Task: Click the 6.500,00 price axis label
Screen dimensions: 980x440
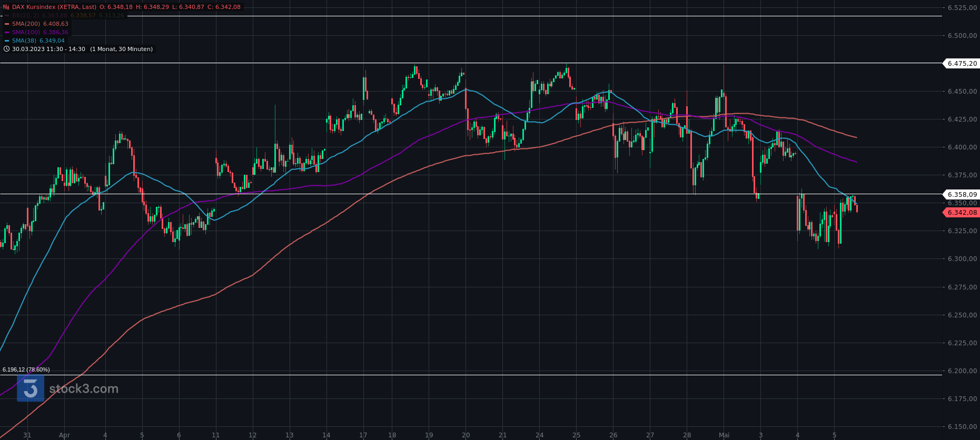Action: [x=962, y=35]
